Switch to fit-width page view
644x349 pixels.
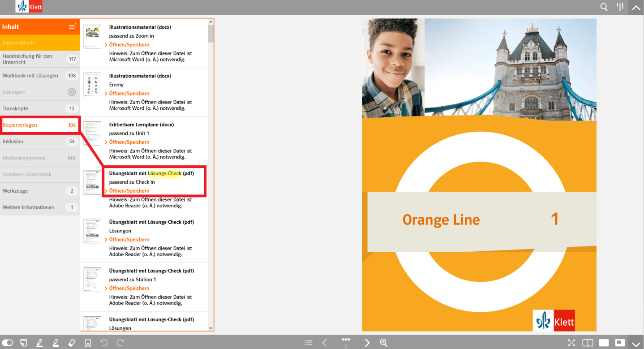tap(620, 343)
